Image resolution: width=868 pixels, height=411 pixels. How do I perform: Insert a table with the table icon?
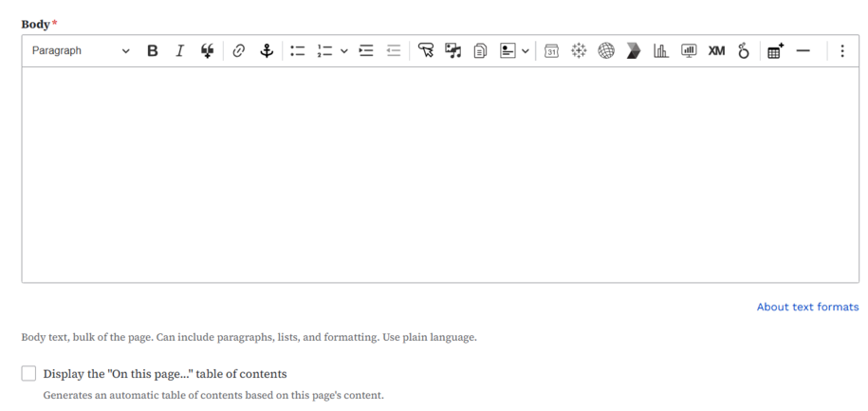pos(775,51)
